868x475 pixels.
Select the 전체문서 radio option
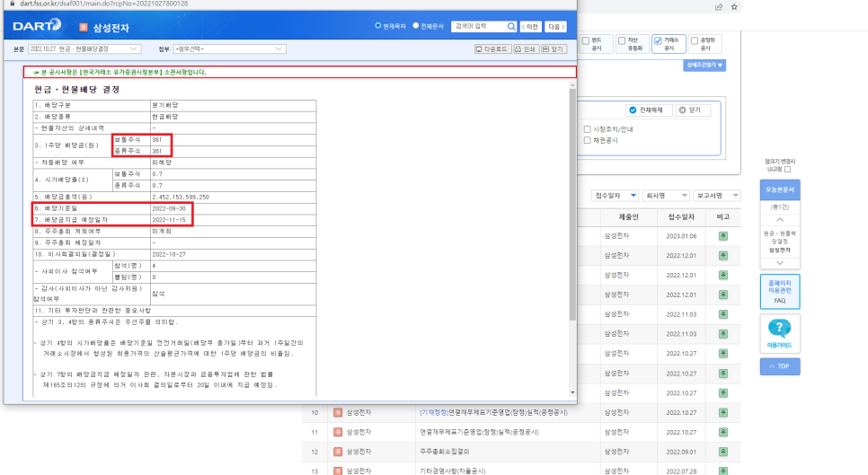[416, 26]
